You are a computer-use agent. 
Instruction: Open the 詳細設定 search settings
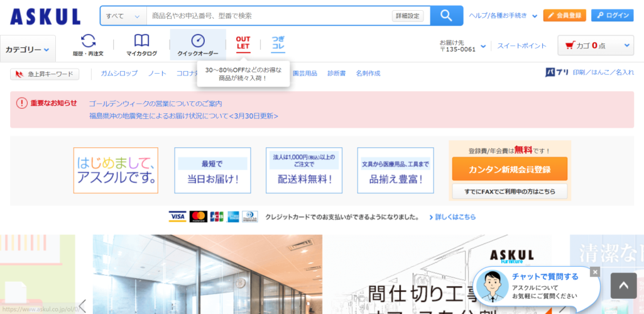click(408, 16)
